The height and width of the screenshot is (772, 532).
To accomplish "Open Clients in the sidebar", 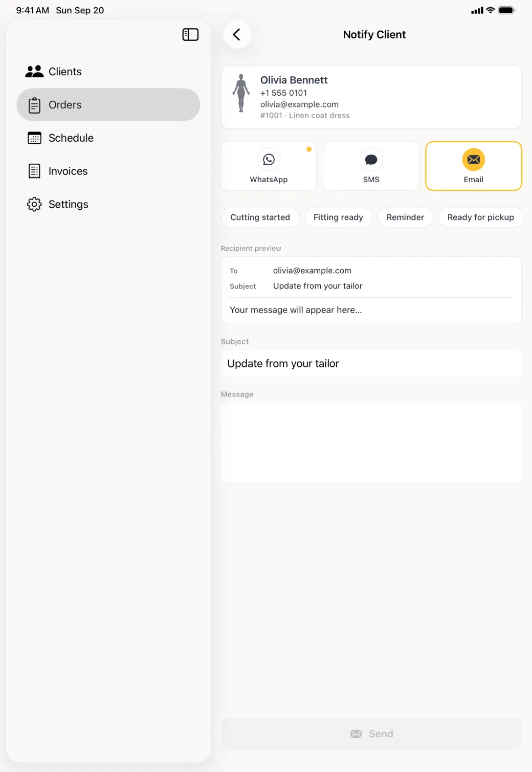I will click(108, 72).
